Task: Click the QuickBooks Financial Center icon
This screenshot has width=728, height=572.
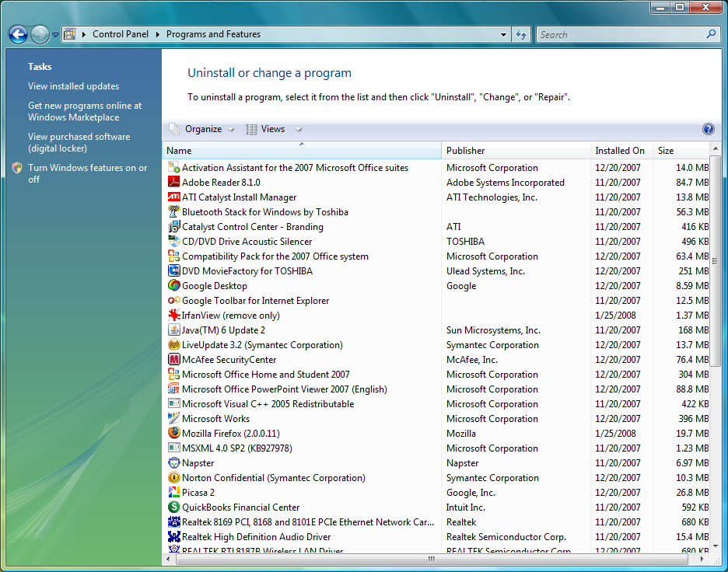Action: pyautogui.click(x=173, y=507)
